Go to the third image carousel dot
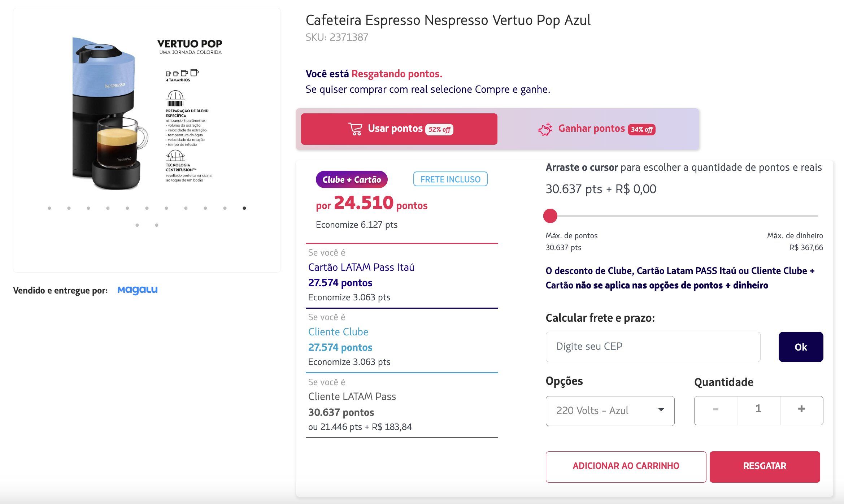844x504 pixels. 88,208
